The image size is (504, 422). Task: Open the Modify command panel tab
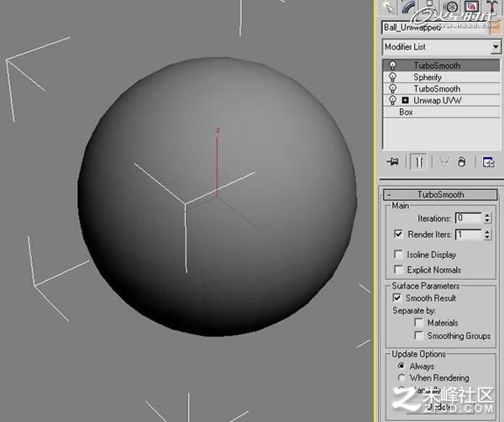point(408,7)
